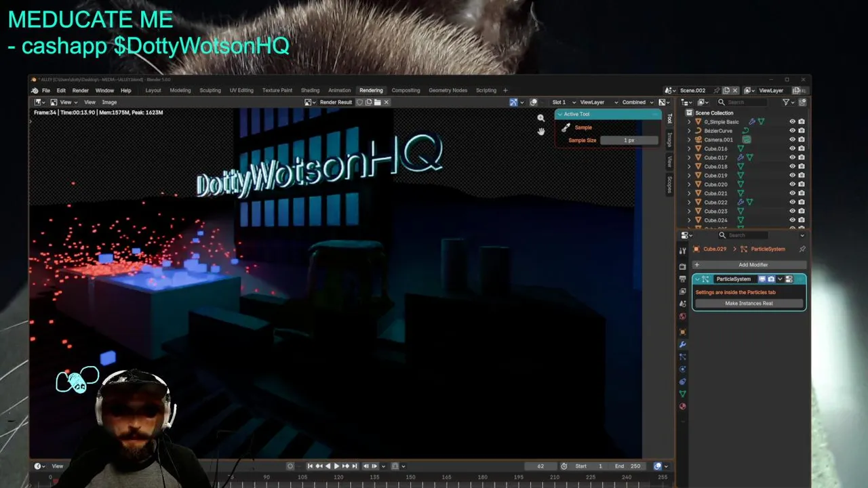Expand the 0_Simple Basic tree row
Image resolution: width=868 pixels, height=488 pixels.
click(690, 122)
